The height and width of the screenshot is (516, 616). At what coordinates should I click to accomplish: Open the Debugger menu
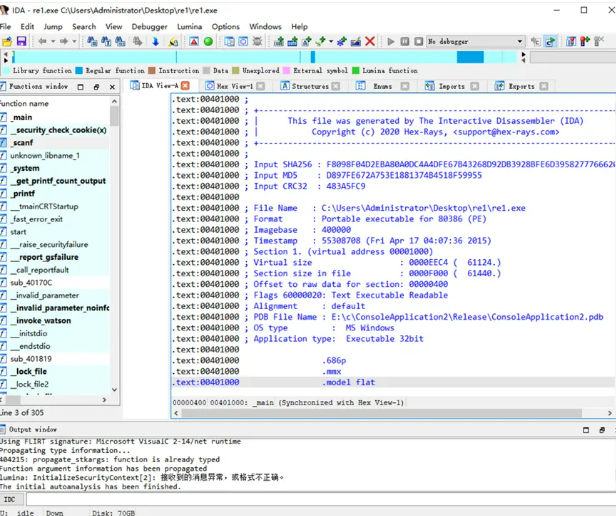click(149, 26)
